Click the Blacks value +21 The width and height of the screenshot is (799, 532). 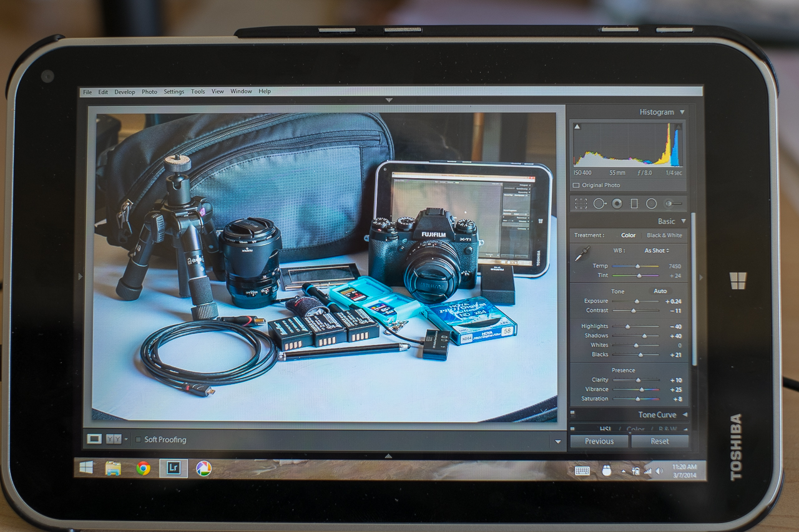pos(675,355)
